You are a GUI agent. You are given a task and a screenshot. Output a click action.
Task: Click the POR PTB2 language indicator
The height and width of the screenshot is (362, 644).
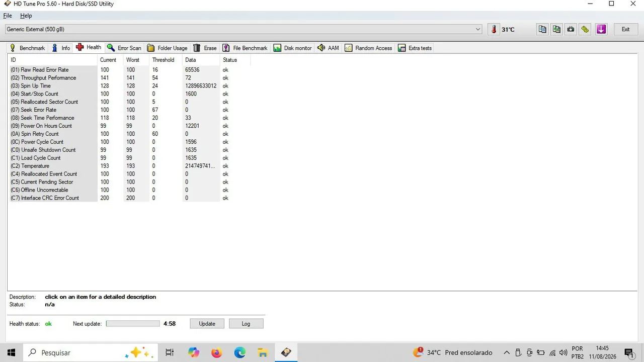[x=578, y=352]
